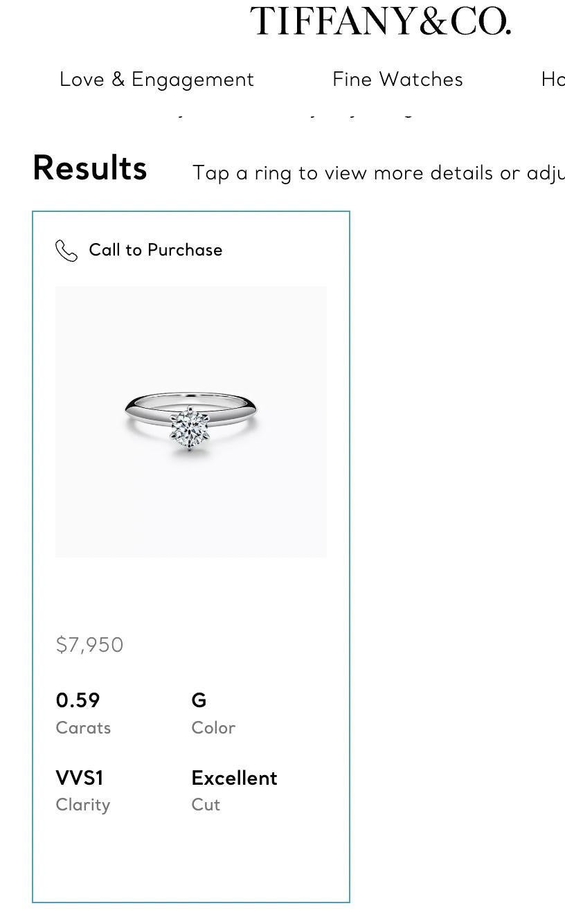Click the Results heading
Screen dimensions: 565x924
[x=90, y=168]
